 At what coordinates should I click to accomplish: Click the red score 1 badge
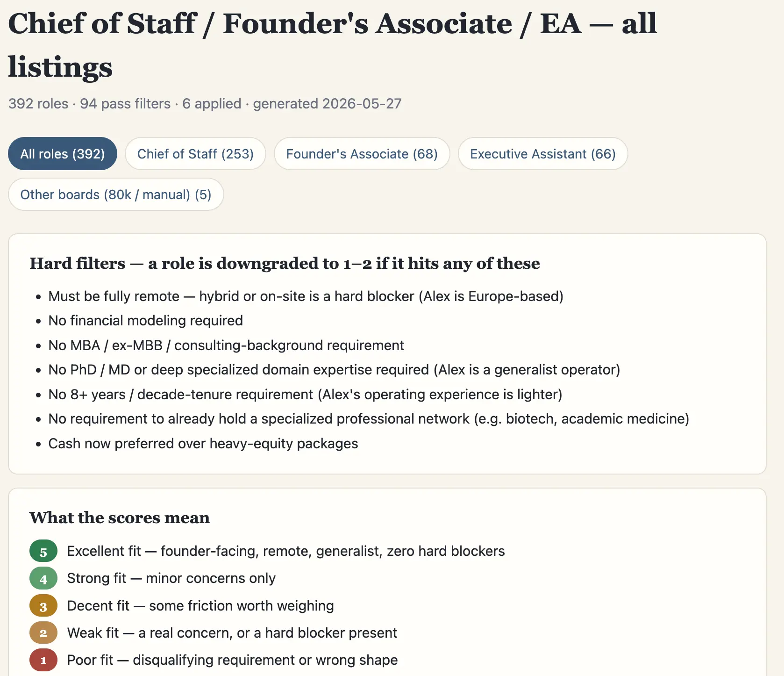coord(43,660)
